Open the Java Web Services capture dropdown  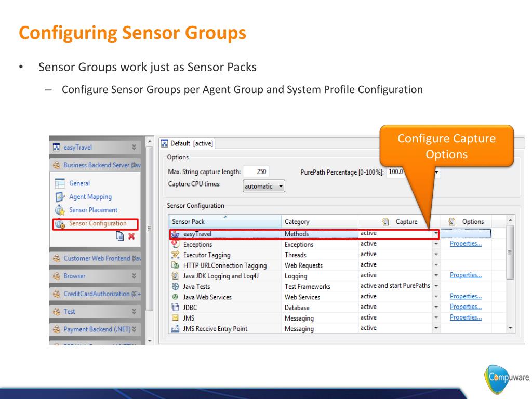pyautogui.click(x=436, y=297)
